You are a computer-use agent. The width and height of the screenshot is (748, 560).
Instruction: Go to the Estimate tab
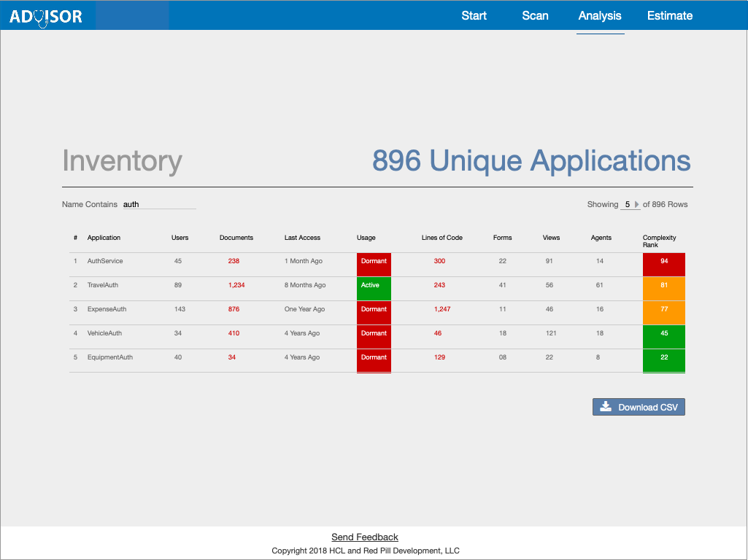pyautogui.click(x=670, y=15)
